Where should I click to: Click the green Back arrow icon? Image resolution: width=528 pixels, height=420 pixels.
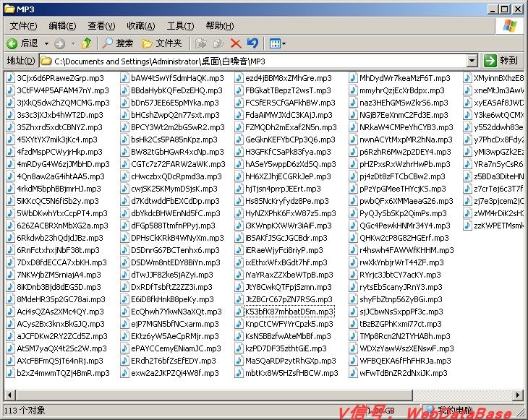click(x=12, y=43)
